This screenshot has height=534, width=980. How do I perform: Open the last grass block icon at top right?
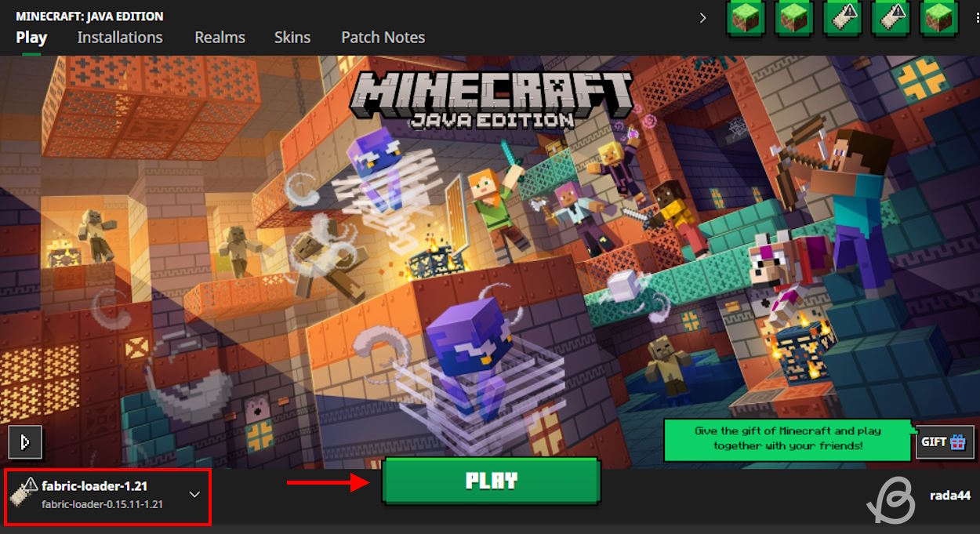[x=939, y=19]
